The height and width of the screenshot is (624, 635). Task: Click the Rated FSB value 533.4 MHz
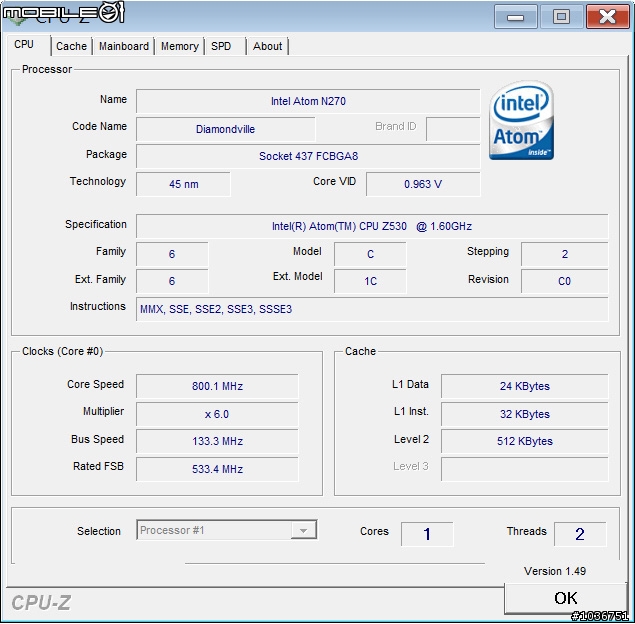tap(217, 469)
